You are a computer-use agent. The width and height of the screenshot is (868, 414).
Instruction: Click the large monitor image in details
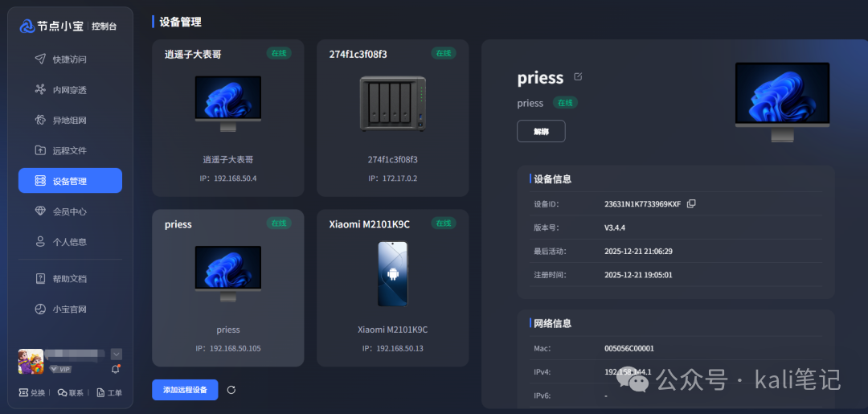pos(782,102)
